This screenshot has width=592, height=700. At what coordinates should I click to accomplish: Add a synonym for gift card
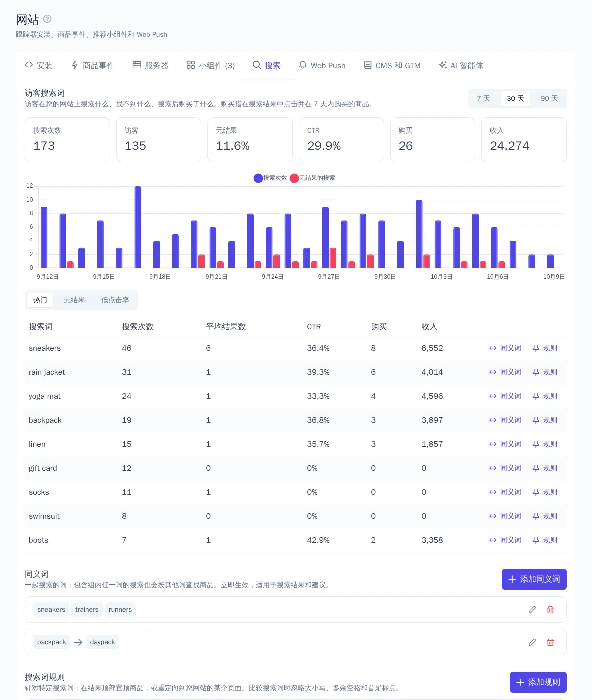click(x=505, y=468)
